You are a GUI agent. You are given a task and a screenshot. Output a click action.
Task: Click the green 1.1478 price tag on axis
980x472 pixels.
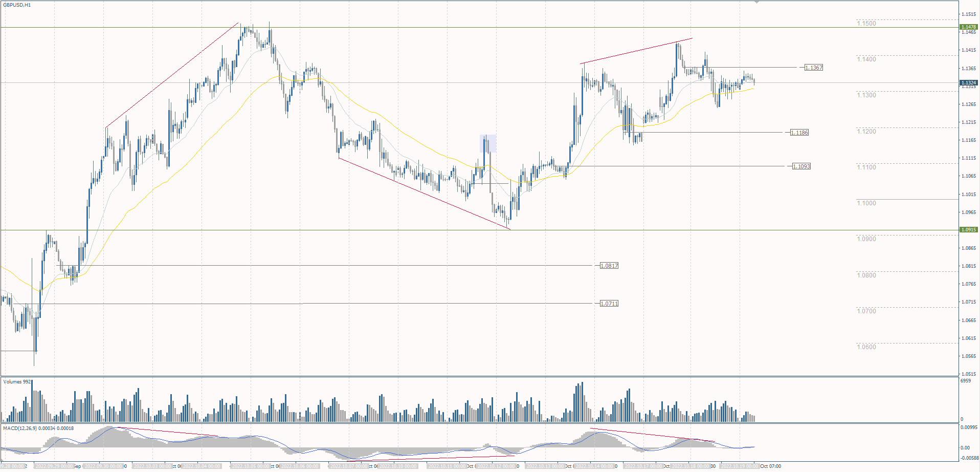969,27
